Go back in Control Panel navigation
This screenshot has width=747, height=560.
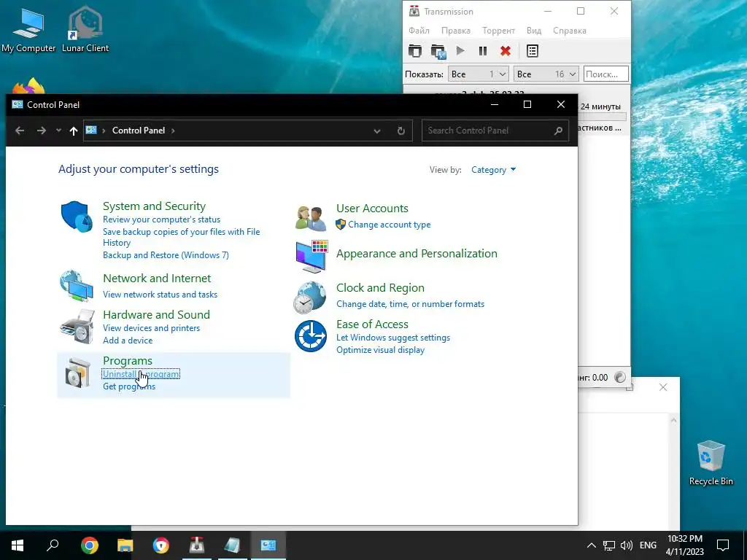click(x=20, y=131)
